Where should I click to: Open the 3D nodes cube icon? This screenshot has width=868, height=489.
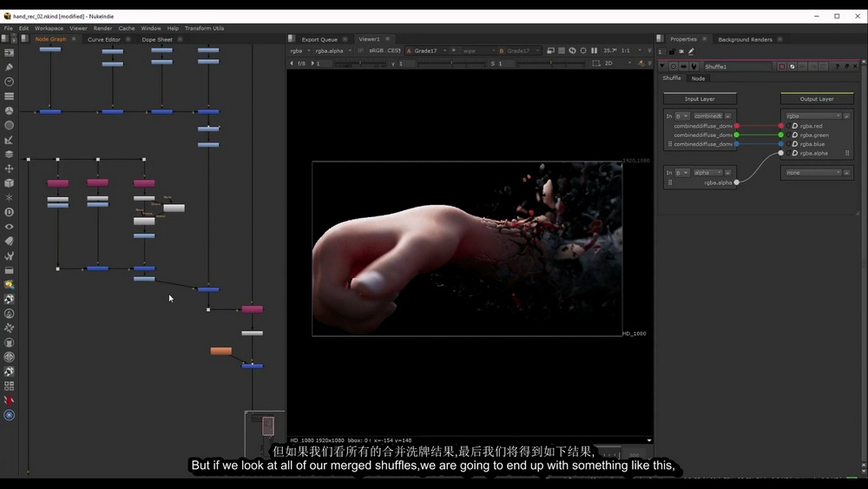point(9,182)
